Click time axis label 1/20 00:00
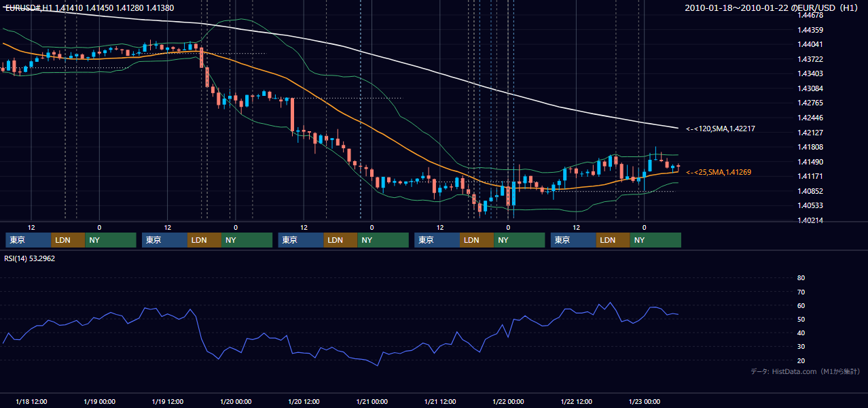 236,402
